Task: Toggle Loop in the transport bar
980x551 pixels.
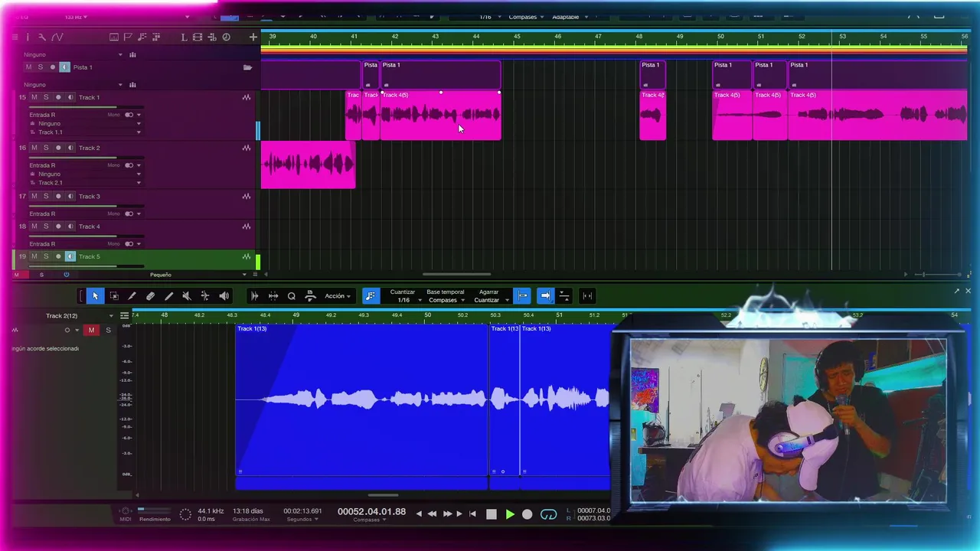Action: [548, 514]
